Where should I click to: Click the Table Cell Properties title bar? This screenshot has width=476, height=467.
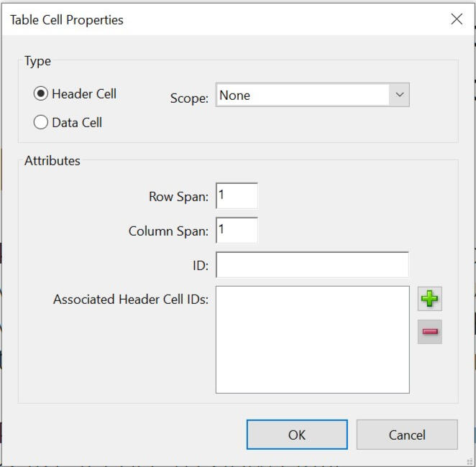point(216,19)
